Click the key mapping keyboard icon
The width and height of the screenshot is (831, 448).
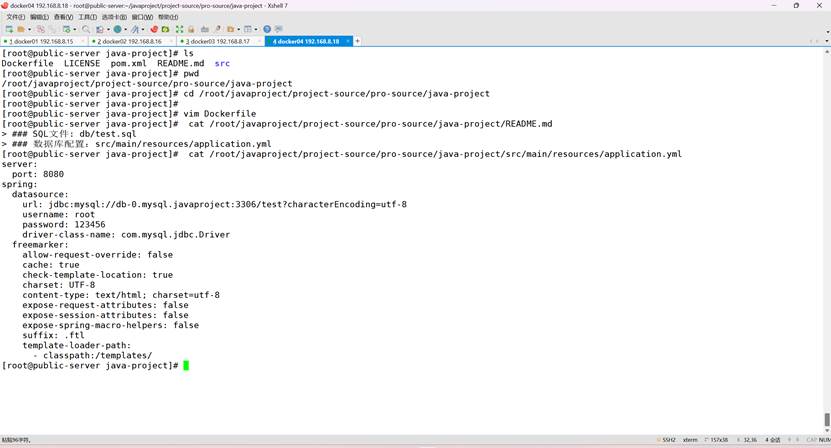tap(204, 29)
